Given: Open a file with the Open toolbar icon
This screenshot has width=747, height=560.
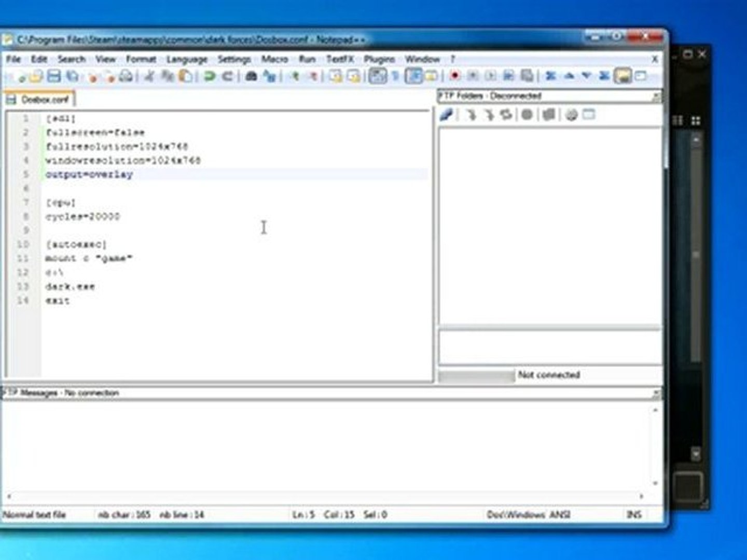Looking at the screenshot, I should pyautogui.click(x=36, y=77).
